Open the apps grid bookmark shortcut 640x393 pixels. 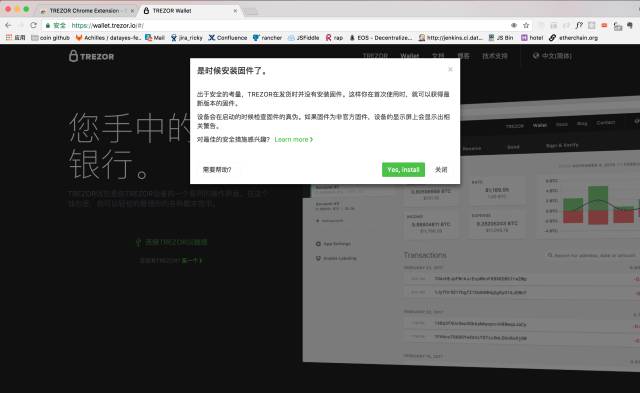(15, 38)
